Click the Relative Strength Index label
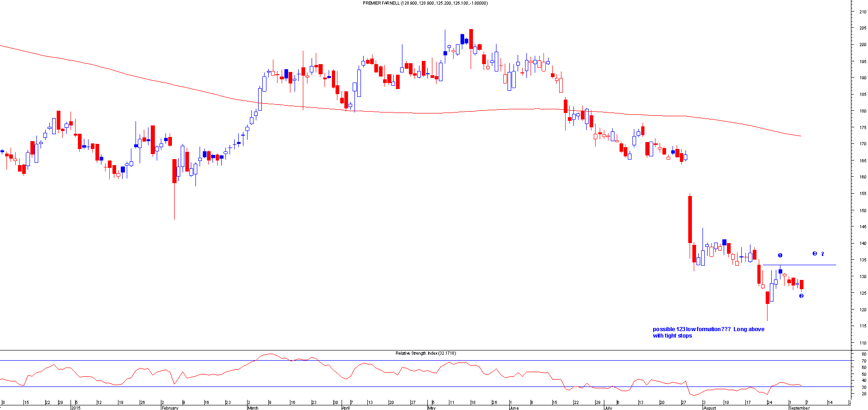This screenshot has width=868, height=410. [425, 353]
